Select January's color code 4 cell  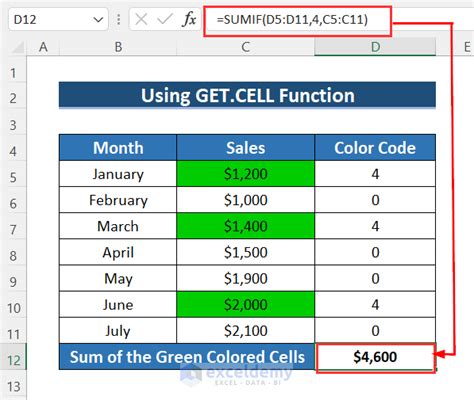tap(375, 174)
